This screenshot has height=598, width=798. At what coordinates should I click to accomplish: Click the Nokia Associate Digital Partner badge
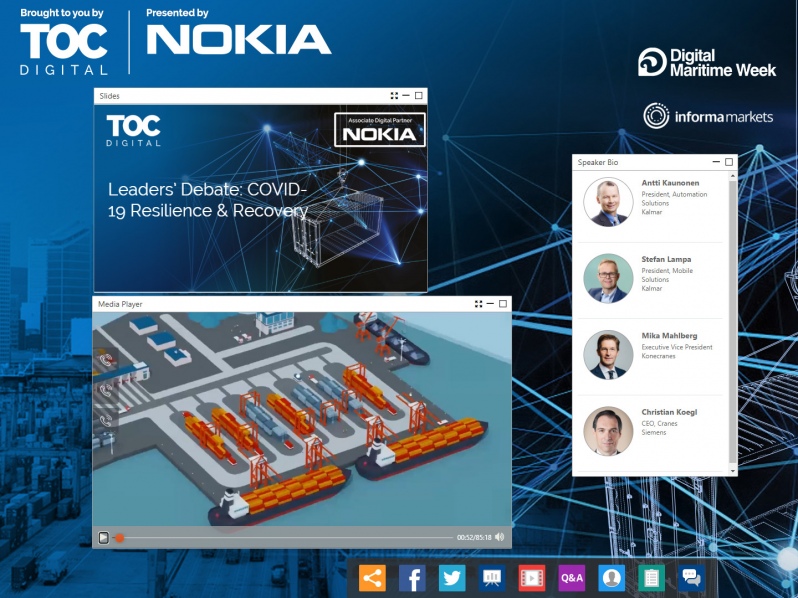coord(380,130)
